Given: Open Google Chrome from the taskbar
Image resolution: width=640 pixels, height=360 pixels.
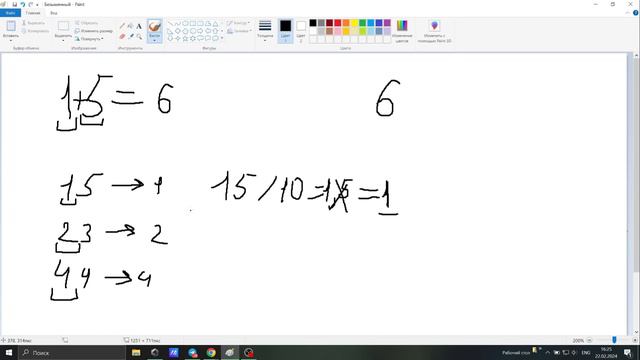Looking at the screenshot, I should click(x=211, y=352).
